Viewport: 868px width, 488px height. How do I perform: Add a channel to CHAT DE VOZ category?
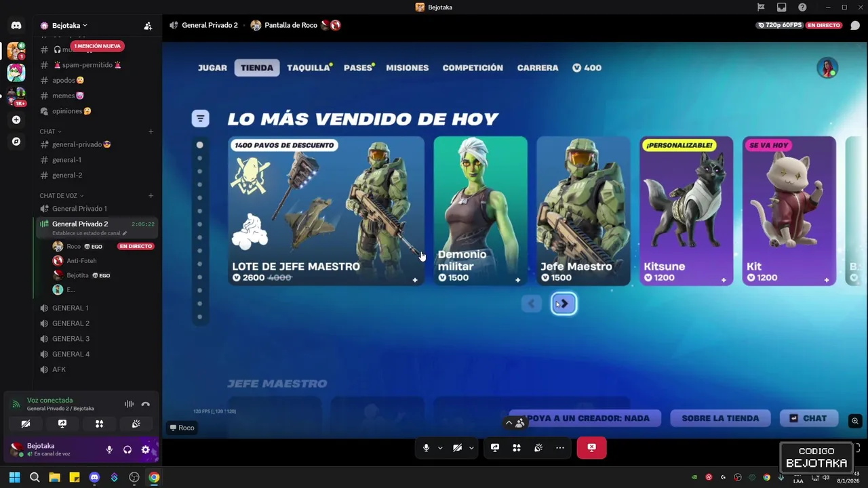tap(151, 196)
